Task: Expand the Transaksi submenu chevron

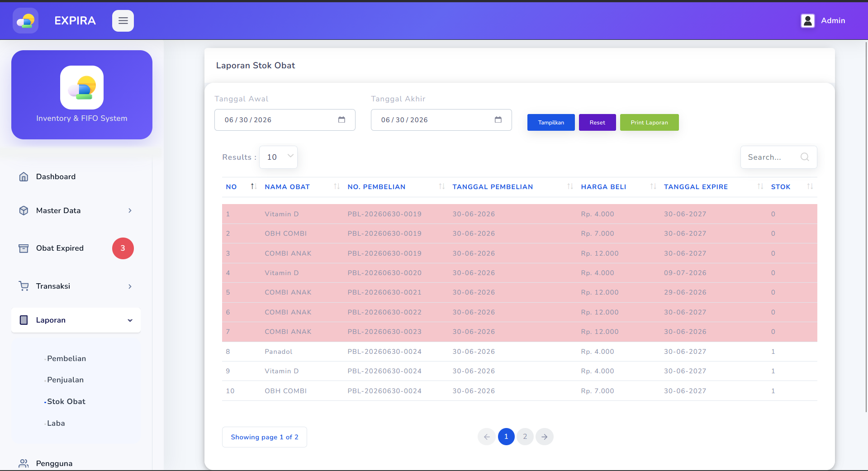Action: point(130,286)
